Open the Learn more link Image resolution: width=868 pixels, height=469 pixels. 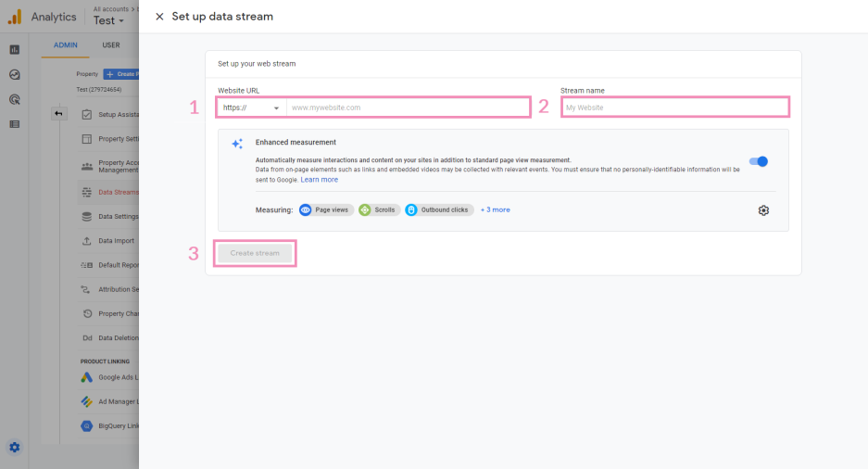pyautogui.click(x=319, y=180)
